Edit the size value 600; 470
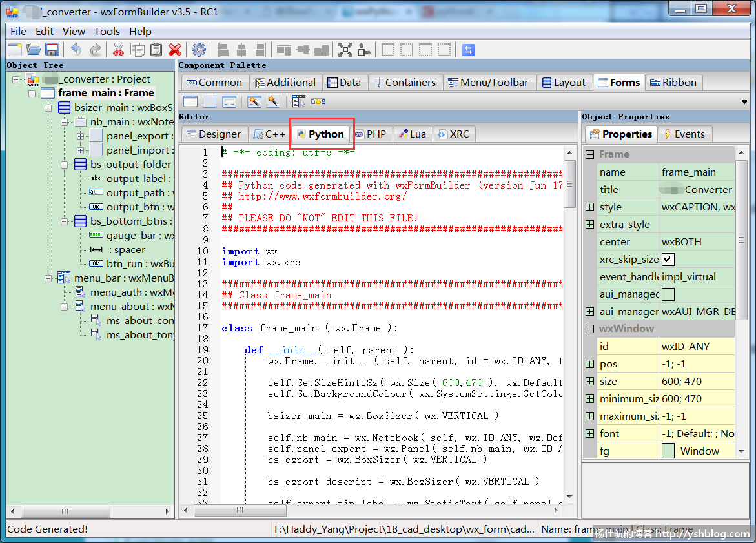756x543 pixels. click(x=697, y=382)
